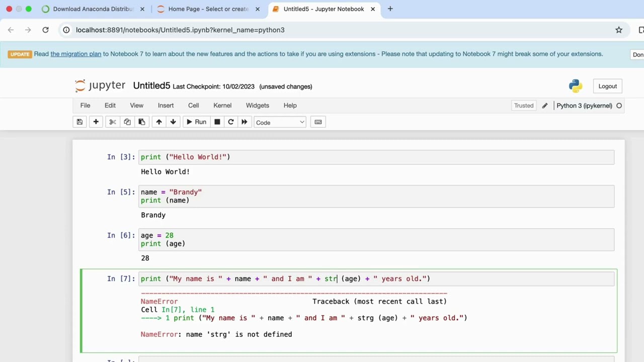
Task: Click the name = "Brandy" code cell
Action: coord(376,196)
